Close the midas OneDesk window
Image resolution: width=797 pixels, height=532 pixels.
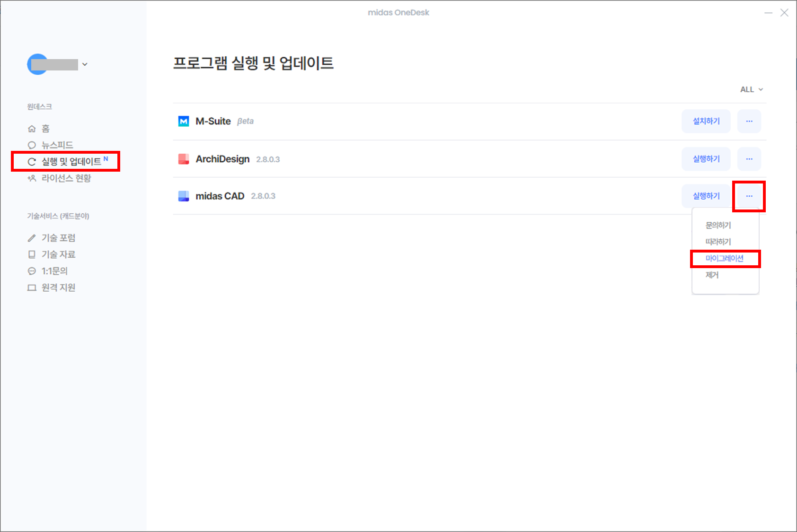click(784, 13)
